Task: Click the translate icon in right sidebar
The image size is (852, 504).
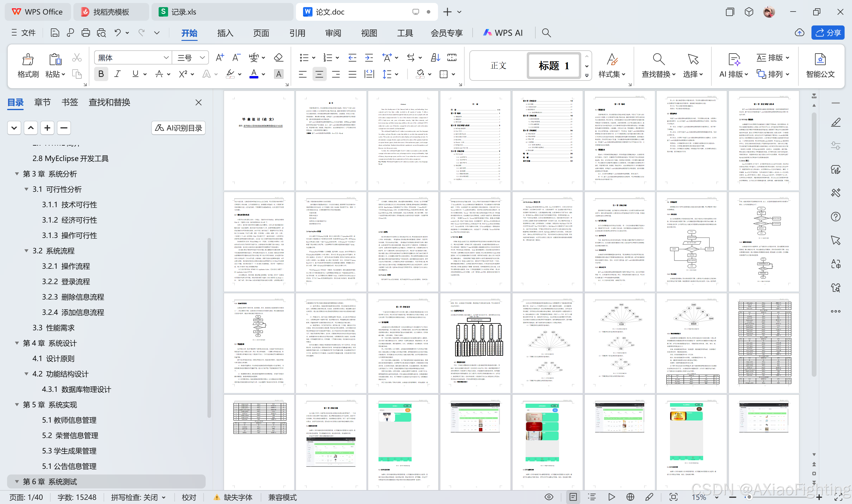Action: (x=836, y=264)
